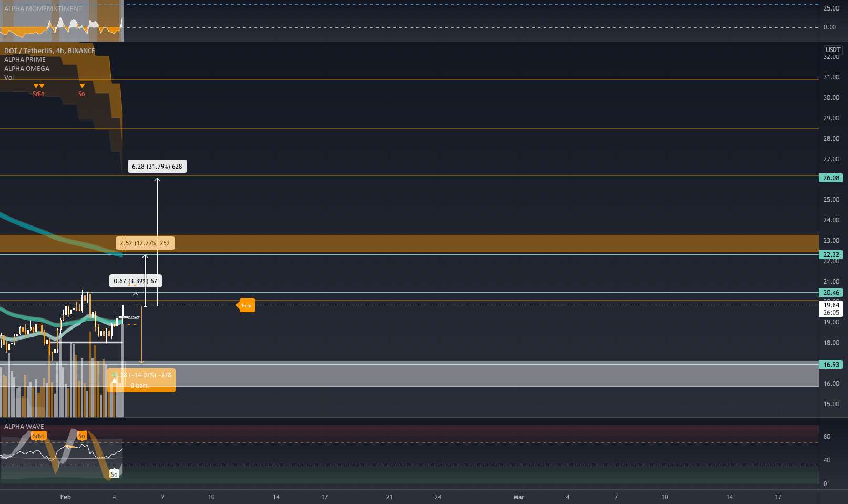848x504 pixels.
Task: Click 30.00 on the price scale
Action: (831, 98)
